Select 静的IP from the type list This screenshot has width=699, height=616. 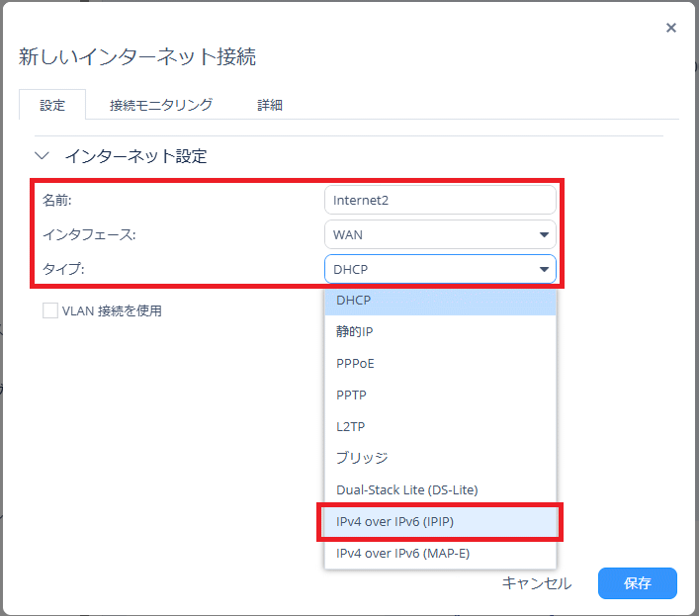tap(440, 331)
